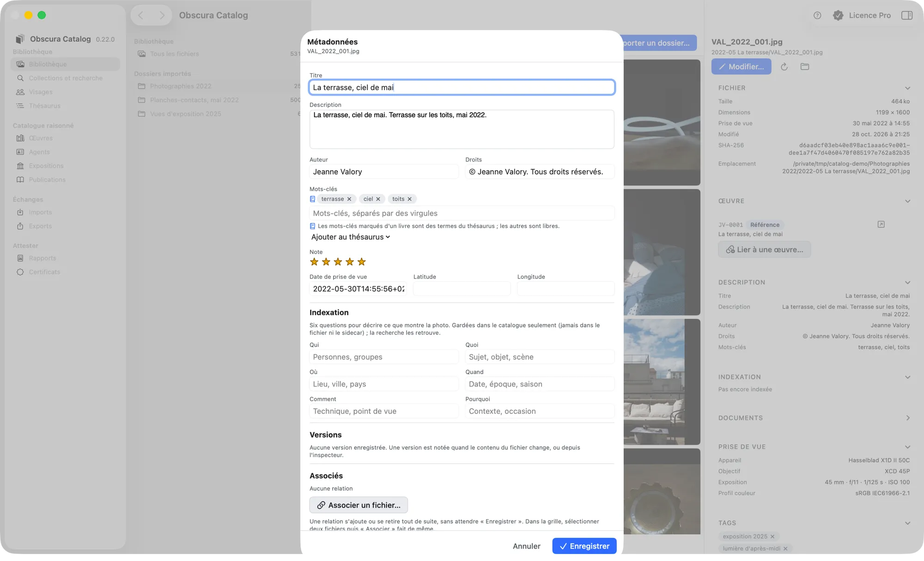Click the folder icon in inspector header
This screenshot has height=561, width=924.
pyautogui.click(x=805, y=67)
